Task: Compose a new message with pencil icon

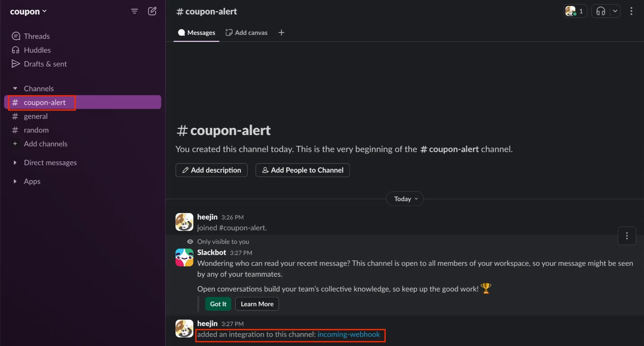Action: tap(152, 11)
